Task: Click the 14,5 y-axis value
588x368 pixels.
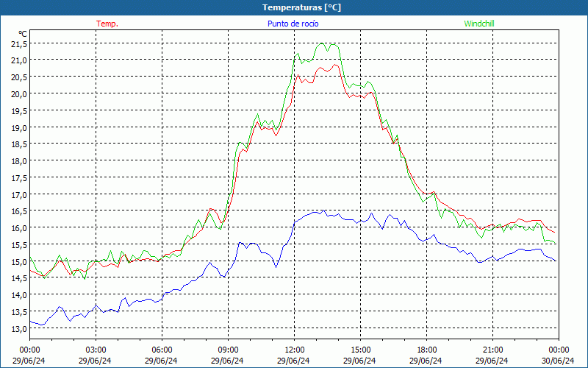Action: click(19, 278)
